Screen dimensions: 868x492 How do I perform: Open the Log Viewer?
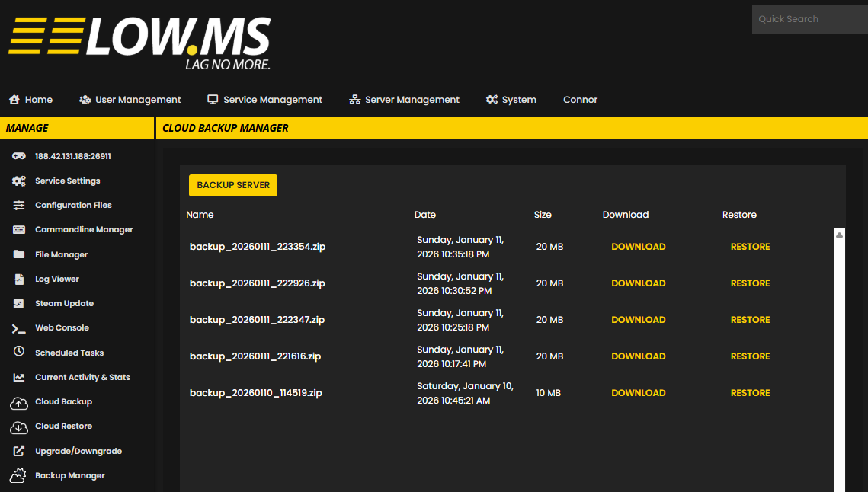tap(57, 278)
